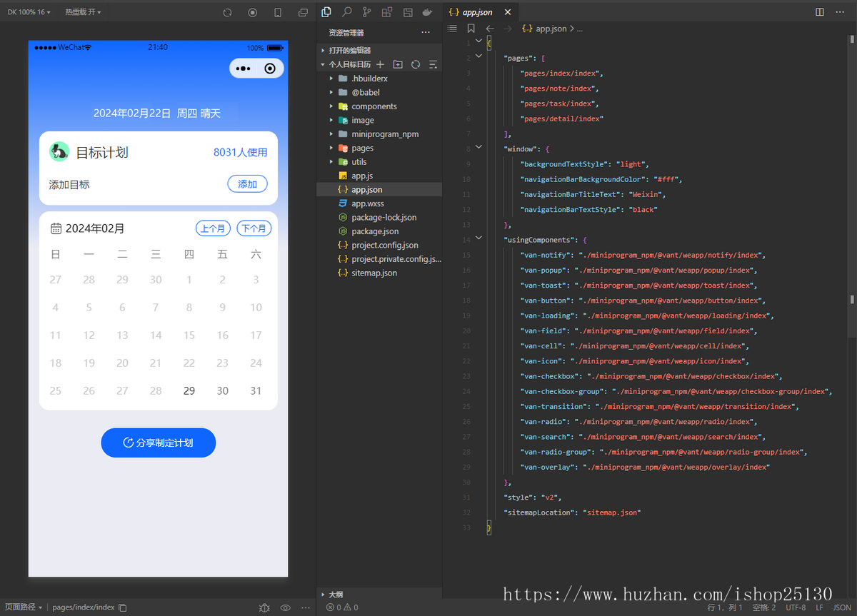The height and width of the screenshot is (616, 857).
Task: Click the simulator refresh icon
Action: click(227, 12)
